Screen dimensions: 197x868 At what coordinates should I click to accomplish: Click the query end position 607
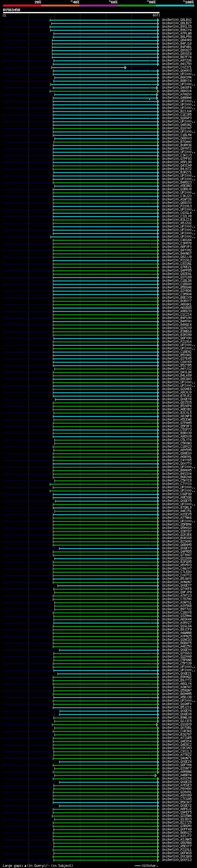click(x=155, y=15)
